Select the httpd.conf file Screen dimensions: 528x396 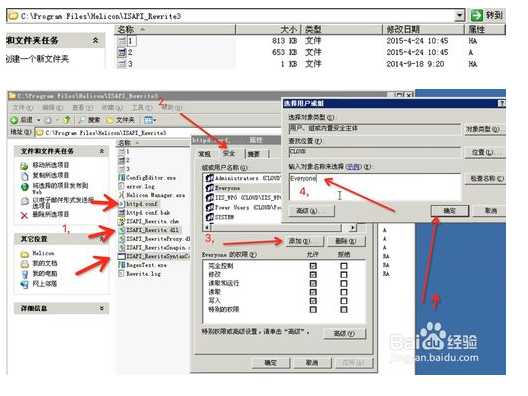tap(138, 204)
